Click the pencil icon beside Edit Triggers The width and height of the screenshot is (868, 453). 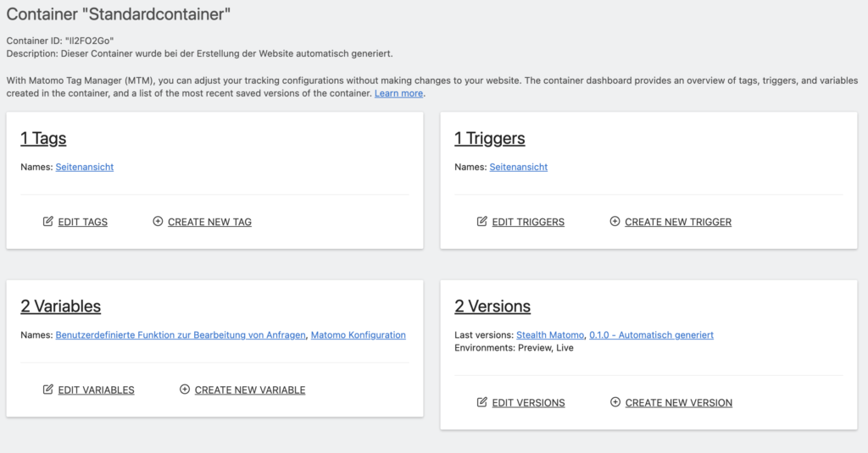482,222
